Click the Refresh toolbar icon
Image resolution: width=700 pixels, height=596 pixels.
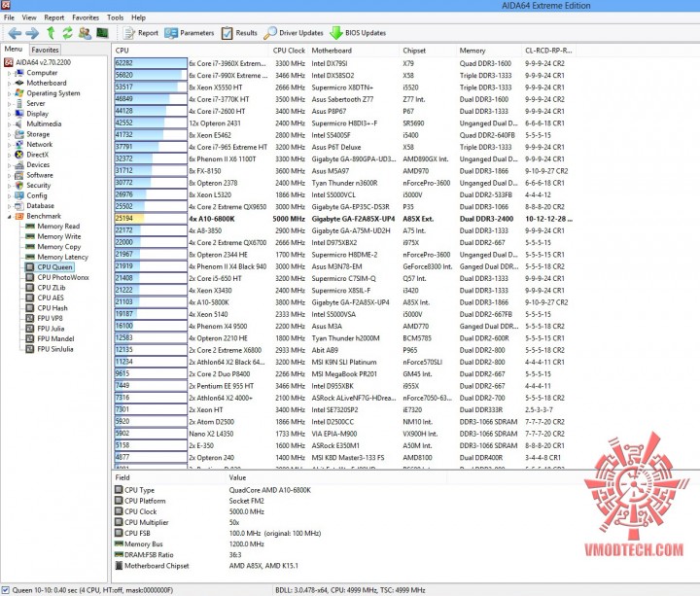(67, 33)
